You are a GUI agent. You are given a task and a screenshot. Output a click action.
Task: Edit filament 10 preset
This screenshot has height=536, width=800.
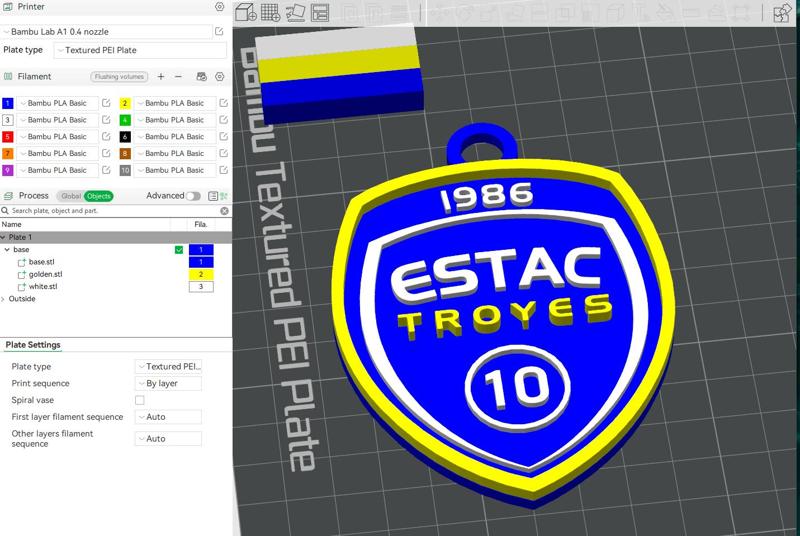click(223, 170)
